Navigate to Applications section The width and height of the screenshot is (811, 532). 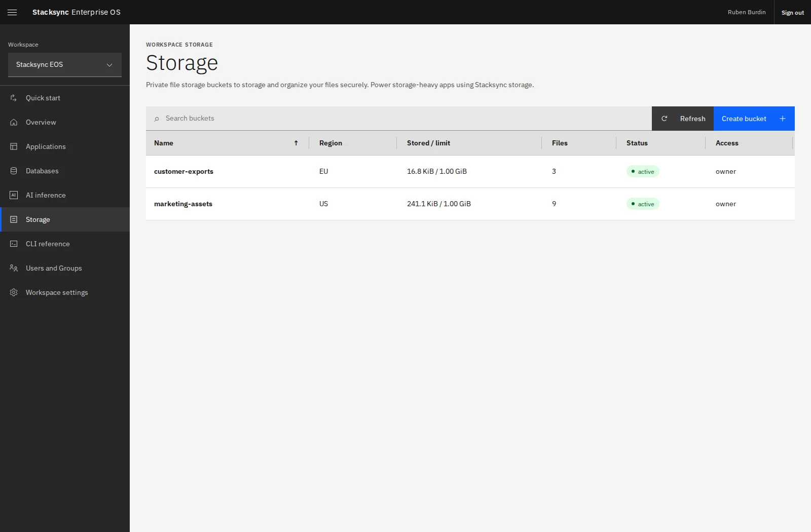[65, 146]
